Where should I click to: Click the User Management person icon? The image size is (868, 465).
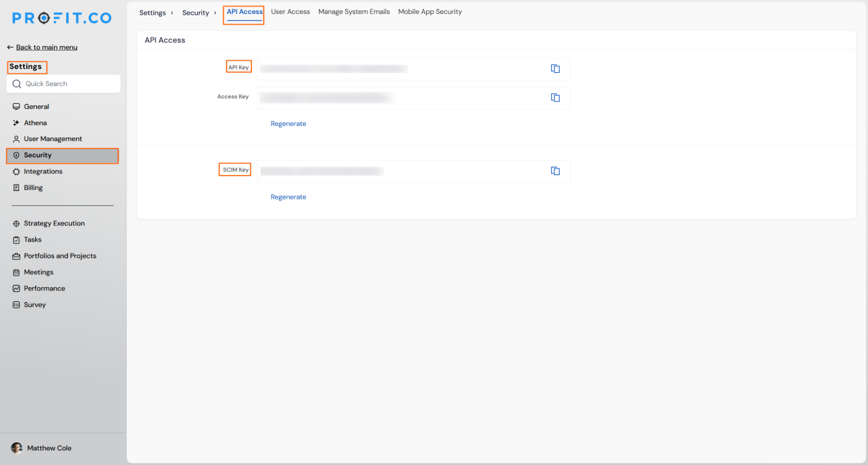click(x=16, y=139)
